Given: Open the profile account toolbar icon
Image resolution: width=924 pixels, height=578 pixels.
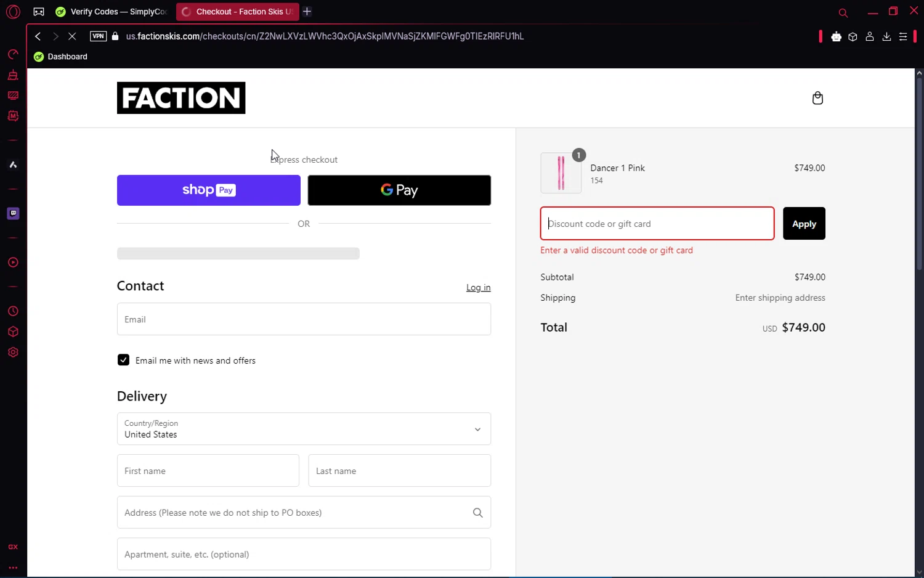Looking at the screenshot, I should coord(870,37).
